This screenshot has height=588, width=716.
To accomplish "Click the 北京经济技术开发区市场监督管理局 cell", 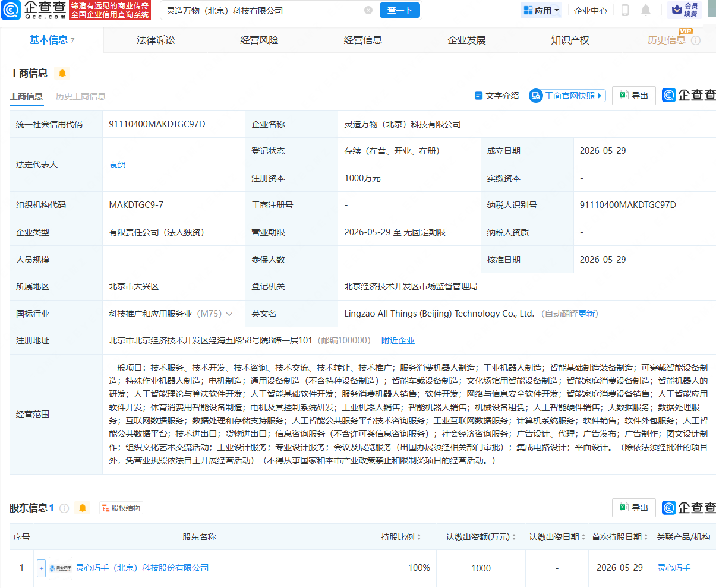I will click(x=411, y=286).
